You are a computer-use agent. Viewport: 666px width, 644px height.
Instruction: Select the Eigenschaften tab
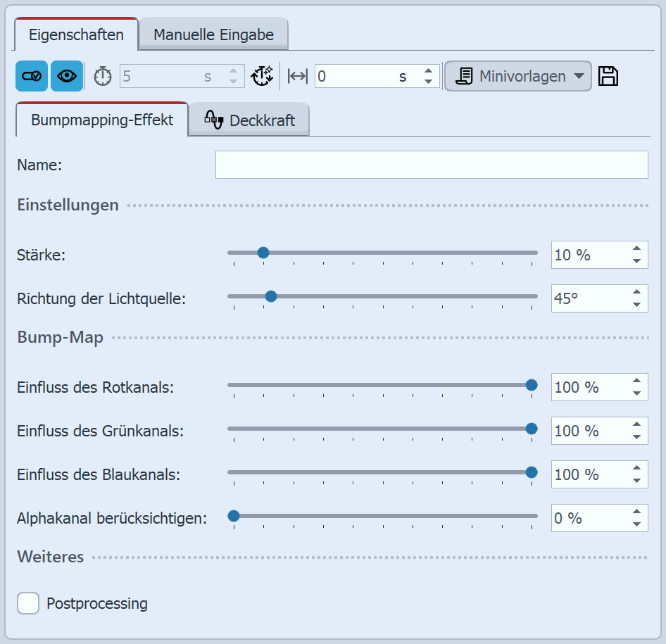75,33
